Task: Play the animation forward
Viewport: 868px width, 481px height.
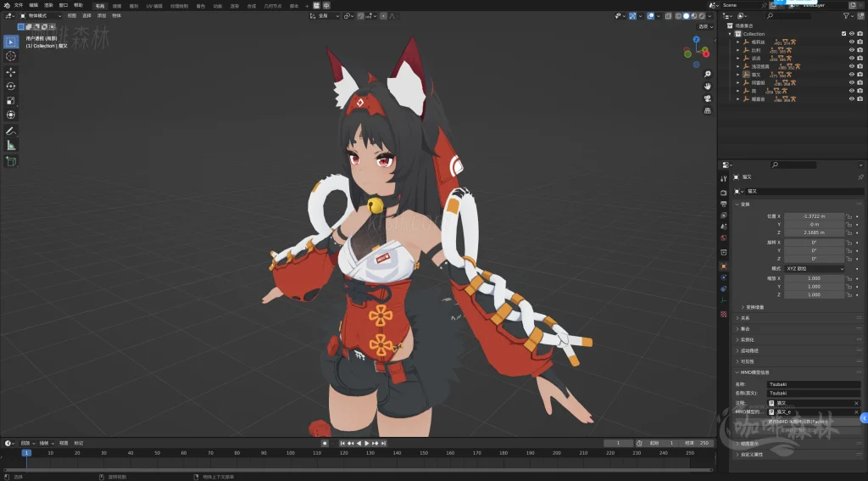Action: click(366, 444)
